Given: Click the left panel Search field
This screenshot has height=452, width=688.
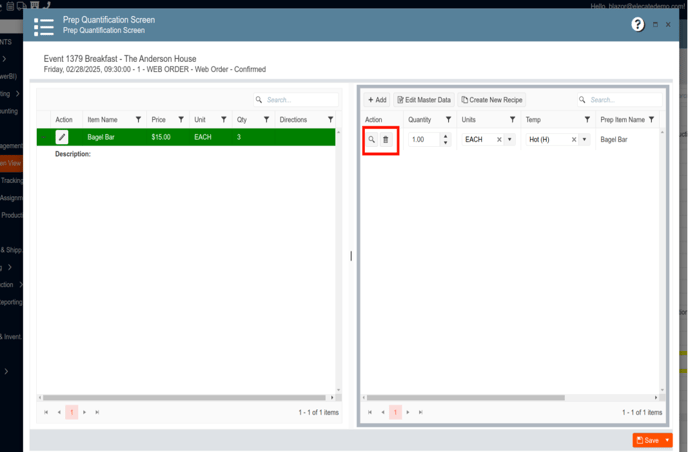Looking at the screenshot, I should click(300, 100).
